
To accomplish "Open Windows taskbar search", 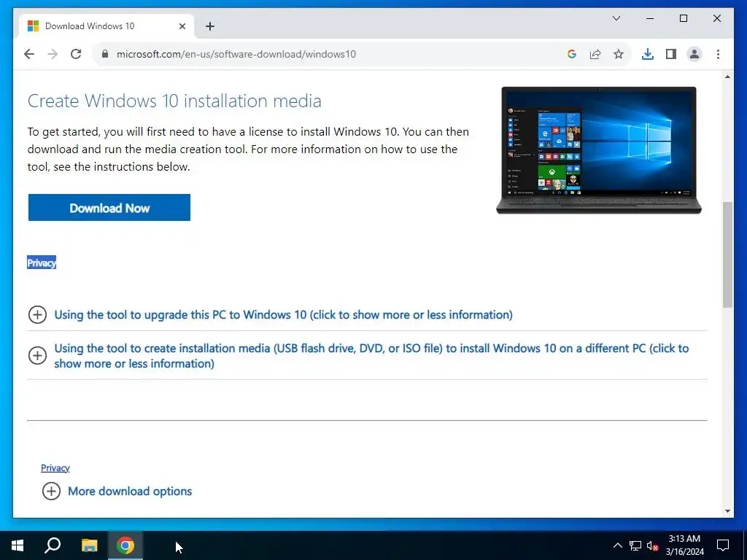I will [53, 545].
